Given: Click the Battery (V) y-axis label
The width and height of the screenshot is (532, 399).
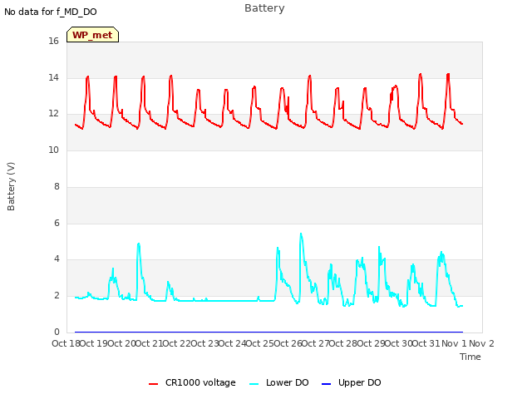Looking at the screenshot, I should [x=11, y=186].
